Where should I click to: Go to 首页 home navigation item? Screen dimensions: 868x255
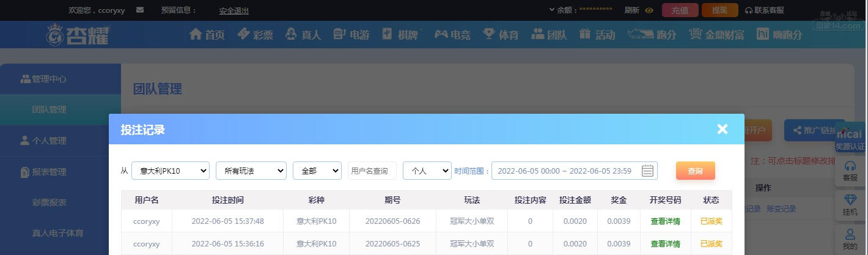click(x=207, y=35)
